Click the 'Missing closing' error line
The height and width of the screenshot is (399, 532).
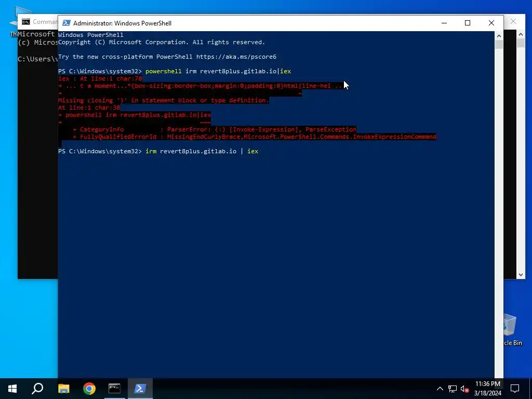click(x=164, y=100)
